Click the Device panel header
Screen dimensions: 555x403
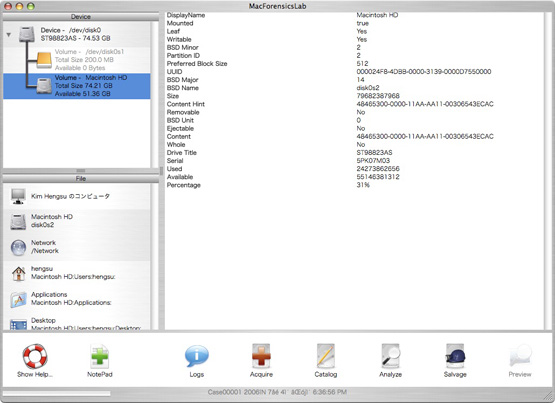81,17
